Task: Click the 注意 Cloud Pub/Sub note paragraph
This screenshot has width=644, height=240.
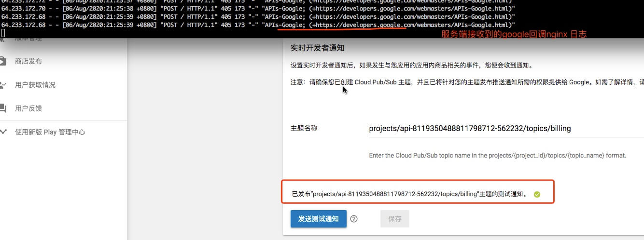Action: [x=467, y=82]
